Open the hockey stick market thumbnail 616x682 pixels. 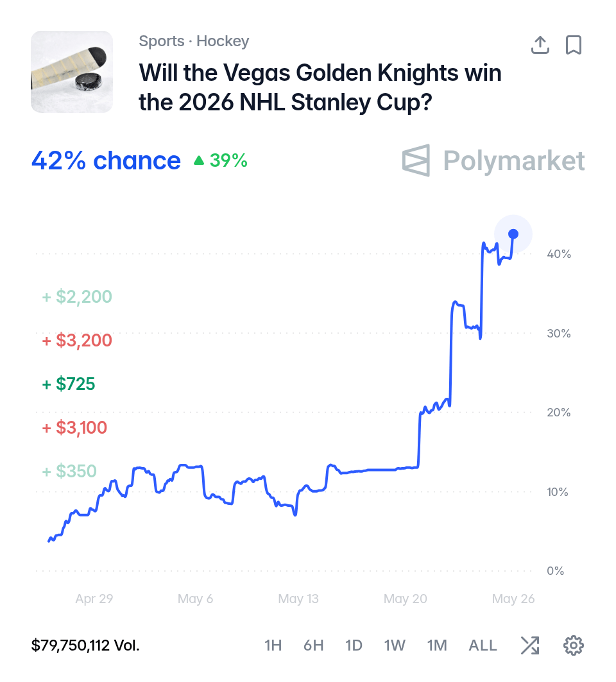[72, 72]
